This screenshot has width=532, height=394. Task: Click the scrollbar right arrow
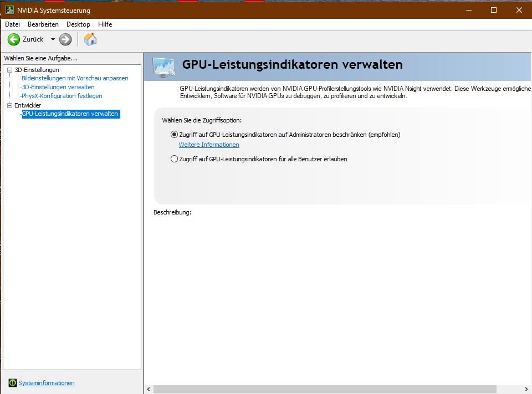(x=526, y=389)
